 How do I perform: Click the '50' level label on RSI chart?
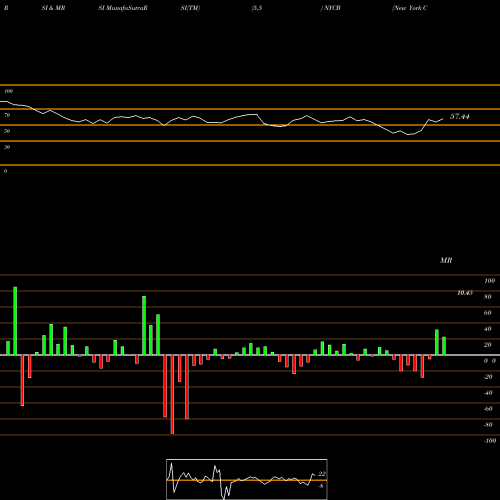7,131
